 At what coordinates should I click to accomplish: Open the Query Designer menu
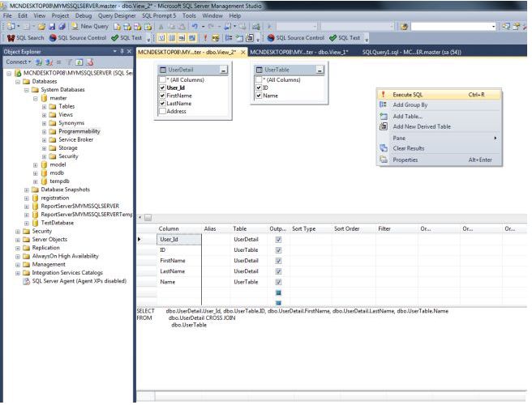[x=117, y=15]
